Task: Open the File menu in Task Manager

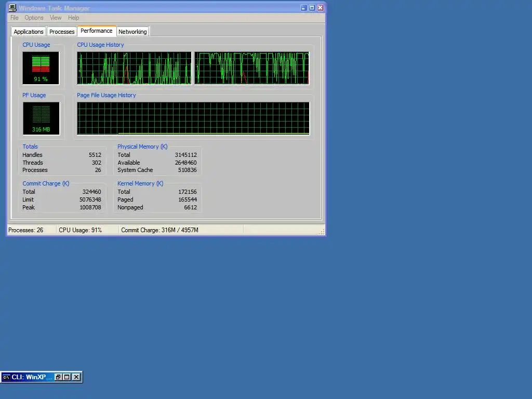Action: point(14,18)
